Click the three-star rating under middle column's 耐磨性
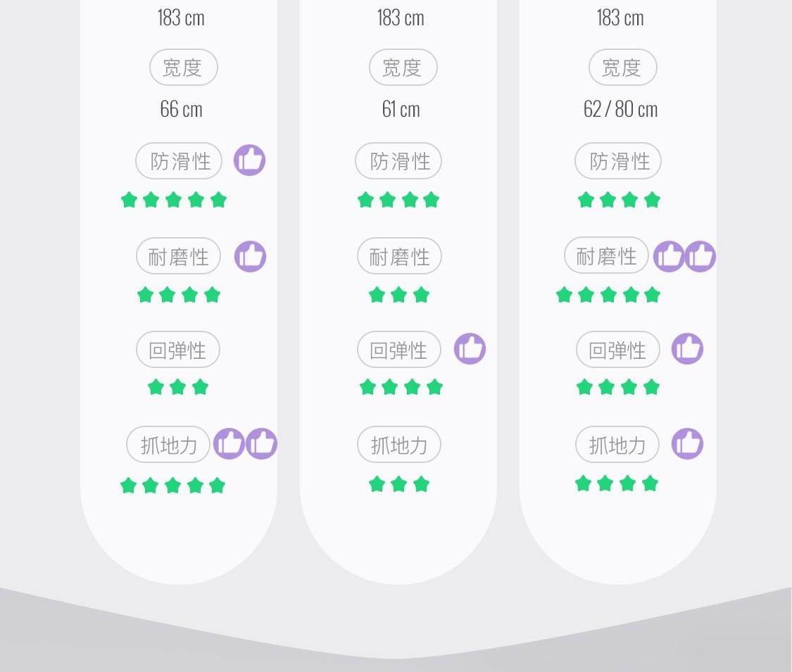The height and width of the screenshot is (672, 792). (398, 295)
